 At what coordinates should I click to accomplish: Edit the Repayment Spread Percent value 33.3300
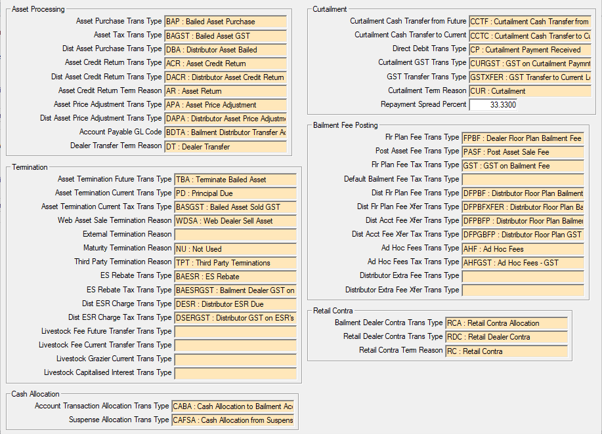click(x=493, y=105)
